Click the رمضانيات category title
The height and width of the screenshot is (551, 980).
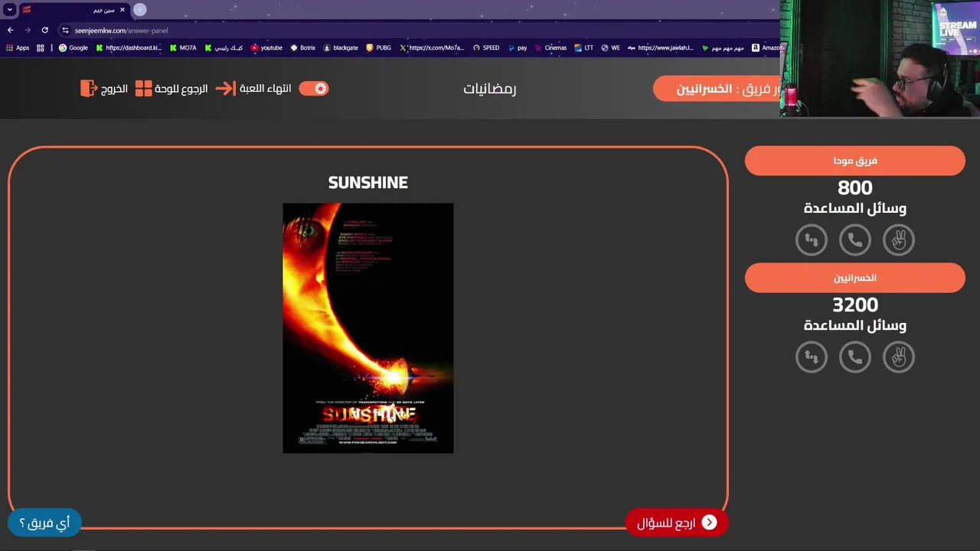tap(490, 89)
